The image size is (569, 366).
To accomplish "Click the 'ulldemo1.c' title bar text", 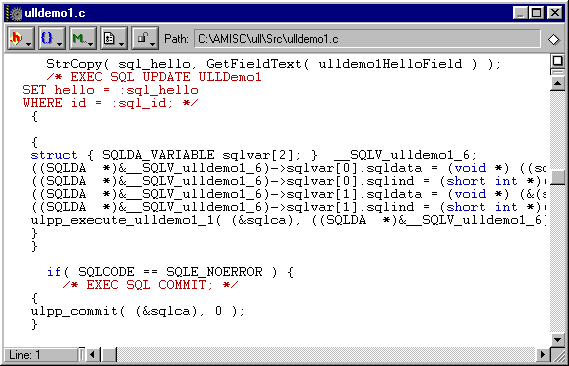I will point(55,13).
